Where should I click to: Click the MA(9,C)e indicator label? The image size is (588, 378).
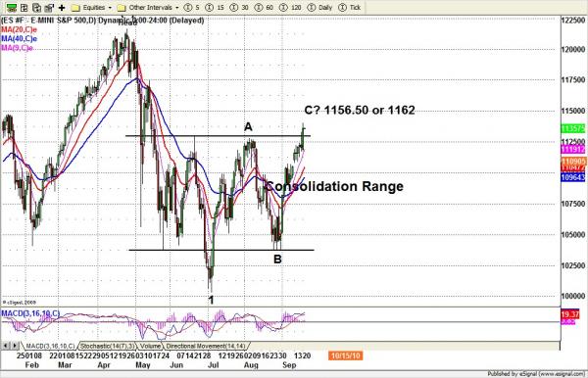[17, 48]
